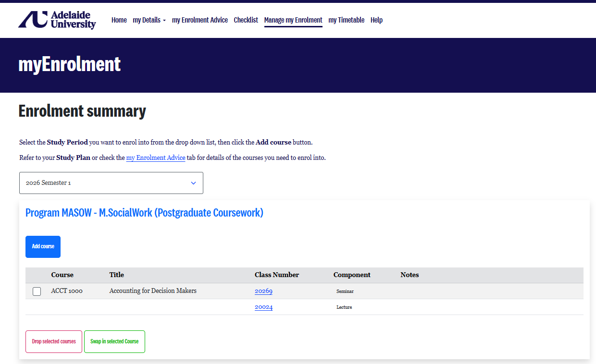Viewport: 596px width, 364px height.
Task: Open class number 20024 lecture link
Action: pos(263,307)
